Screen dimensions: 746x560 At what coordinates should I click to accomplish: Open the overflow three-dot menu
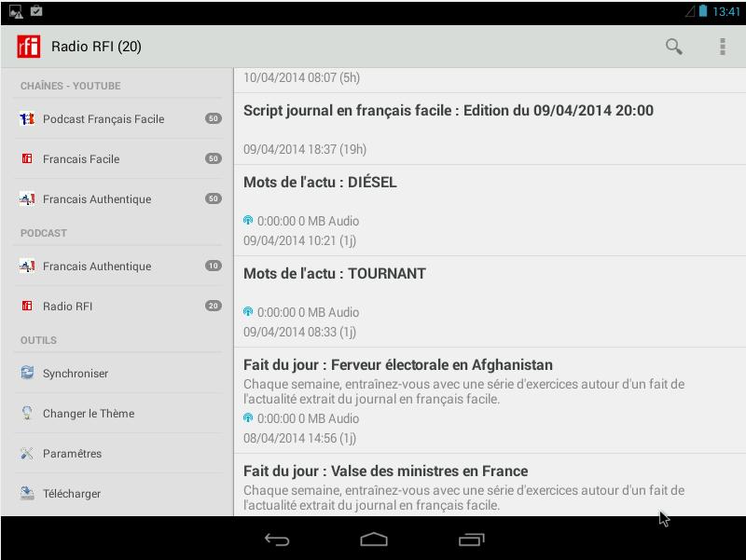click(722, 47)
